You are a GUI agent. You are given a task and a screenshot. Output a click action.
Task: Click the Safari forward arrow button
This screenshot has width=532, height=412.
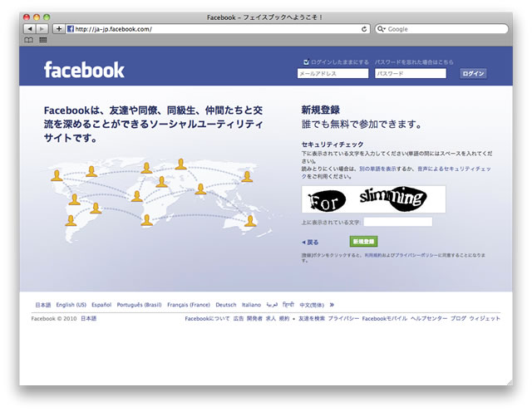[x=42, y=29]
